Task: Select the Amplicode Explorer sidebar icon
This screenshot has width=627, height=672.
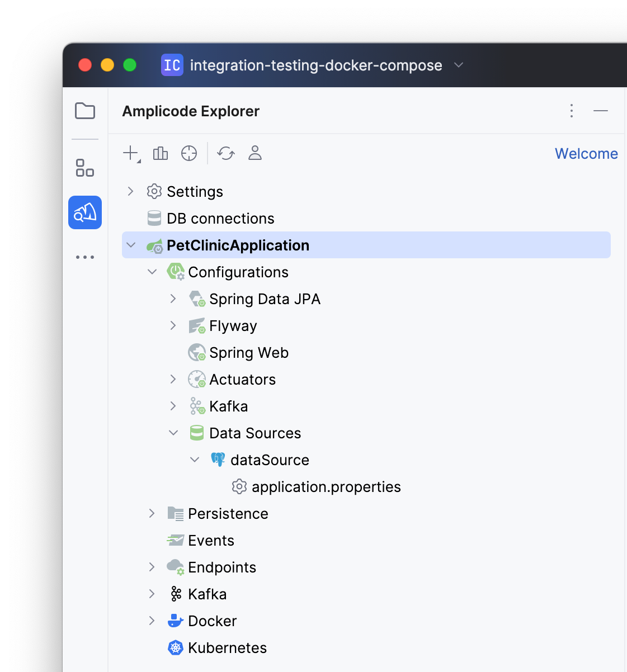Action: coord(85,212)
